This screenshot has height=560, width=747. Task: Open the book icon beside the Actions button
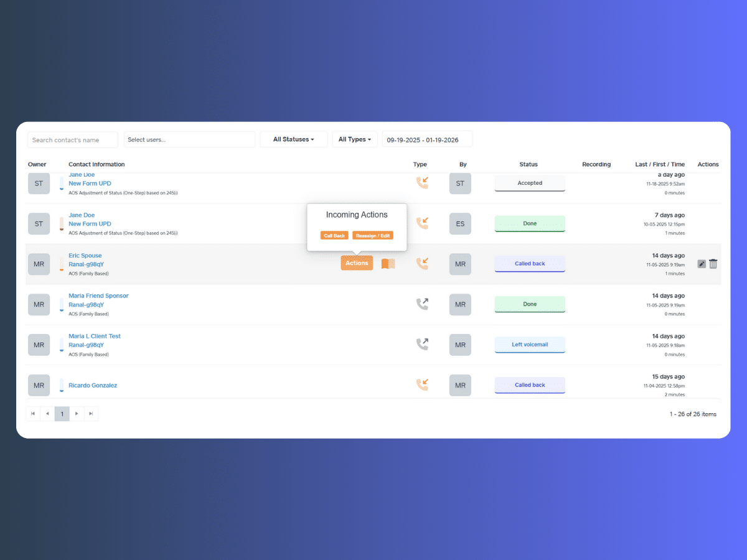388,264
